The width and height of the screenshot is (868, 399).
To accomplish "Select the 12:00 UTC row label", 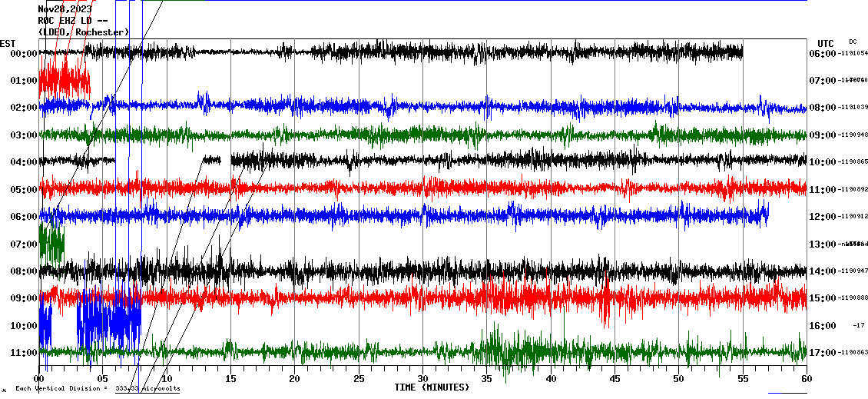I will click(823, 217).
